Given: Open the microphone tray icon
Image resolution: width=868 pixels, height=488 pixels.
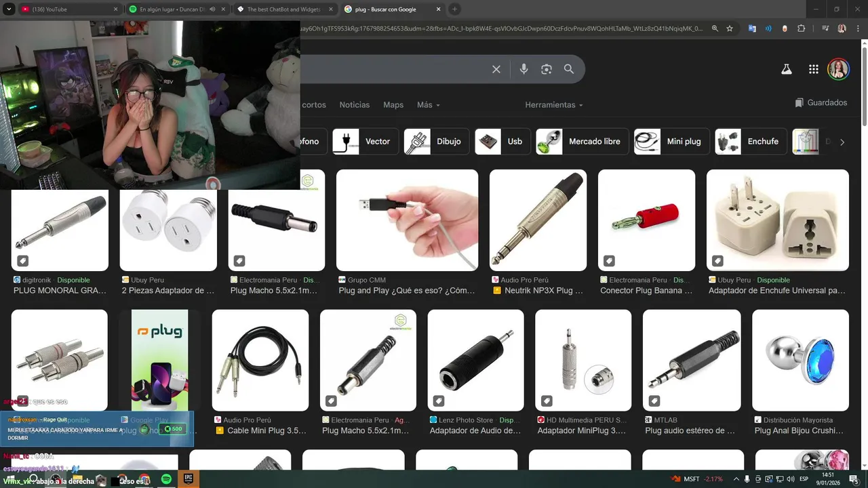Looking at the screenshot, I should click(747, 479).
